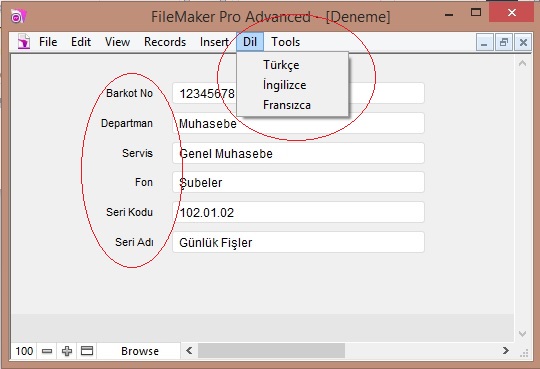Open the Edit menu
This screenshot has width=540, height=369.
[81, 42]
